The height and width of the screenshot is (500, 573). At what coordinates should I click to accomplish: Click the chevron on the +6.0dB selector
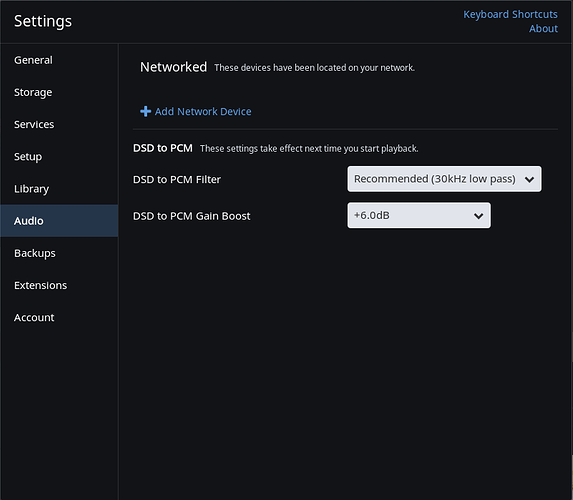478,216
